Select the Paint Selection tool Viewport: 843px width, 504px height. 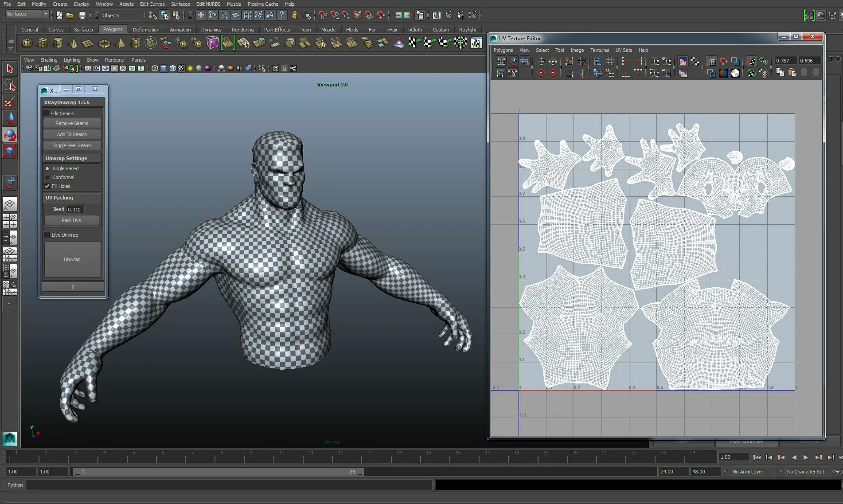point(10,102)
